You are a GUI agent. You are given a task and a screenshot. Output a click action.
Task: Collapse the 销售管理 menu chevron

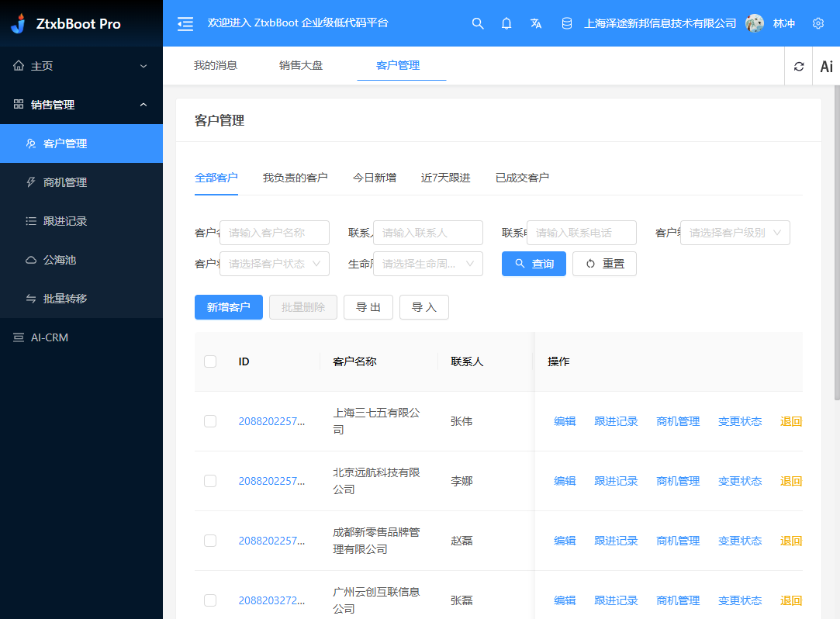point(143,105)
